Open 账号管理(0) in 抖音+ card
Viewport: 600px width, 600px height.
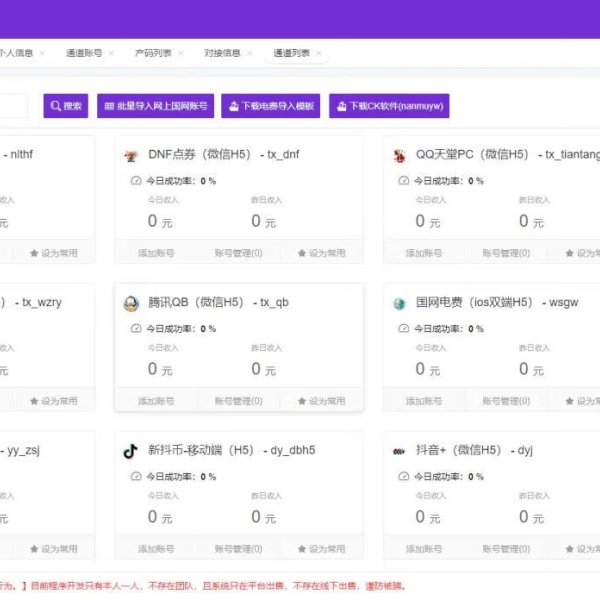click(506, 549)
